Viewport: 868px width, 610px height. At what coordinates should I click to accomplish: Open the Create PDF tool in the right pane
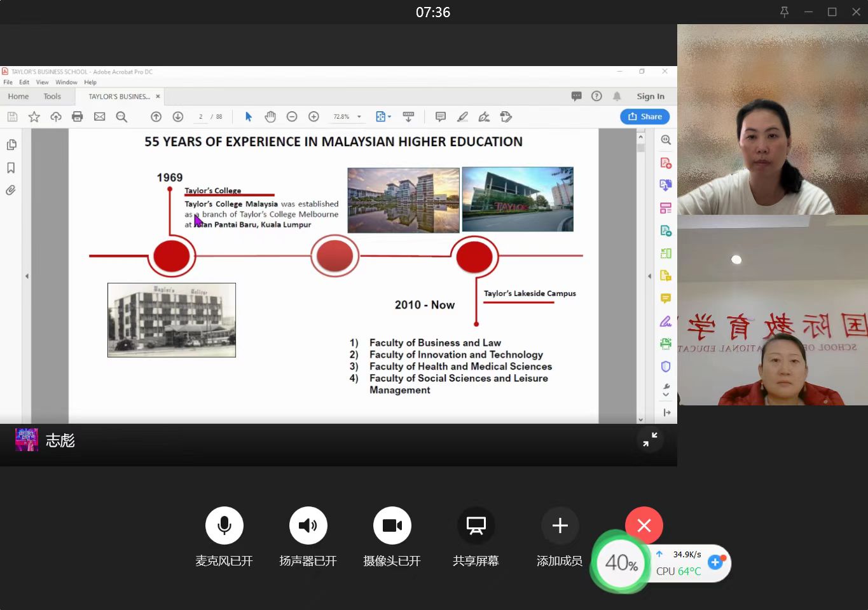(666, 163)
